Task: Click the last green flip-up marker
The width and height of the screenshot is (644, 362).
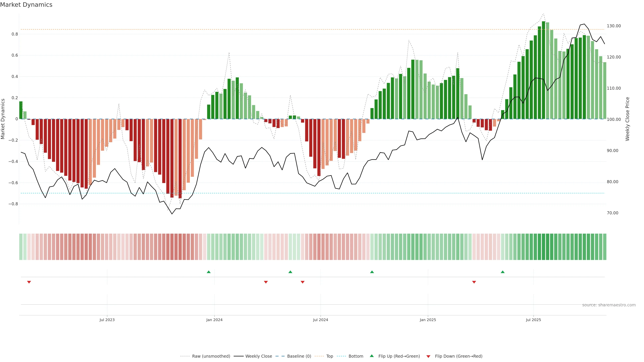Action: click(502, 272)
